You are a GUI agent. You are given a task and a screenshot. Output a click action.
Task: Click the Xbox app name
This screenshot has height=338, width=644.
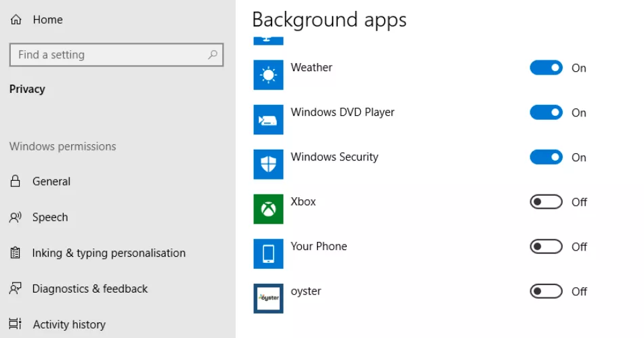[x=303, y=202]
